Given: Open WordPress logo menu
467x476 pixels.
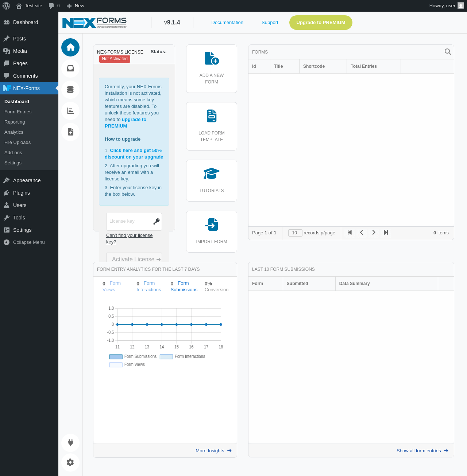Looking at the screenshot, I should tap(6, 6).
